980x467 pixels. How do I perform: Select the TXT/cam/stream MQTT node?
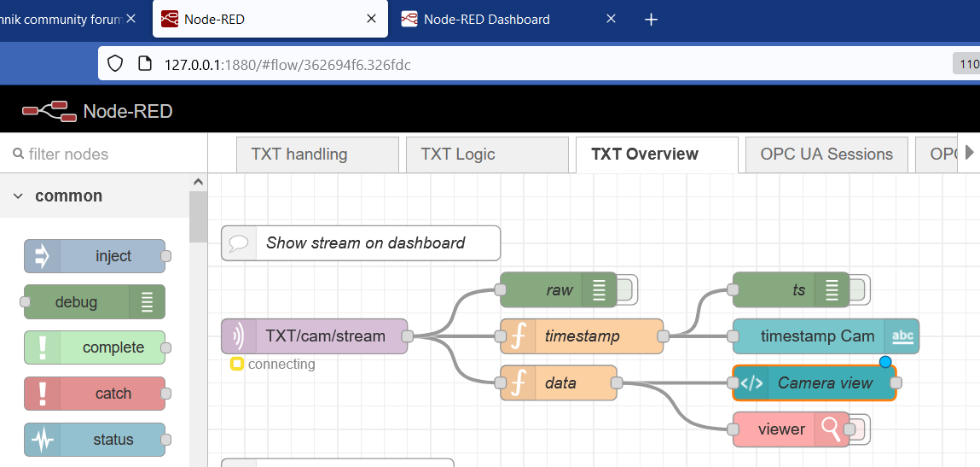click(315, 336)
